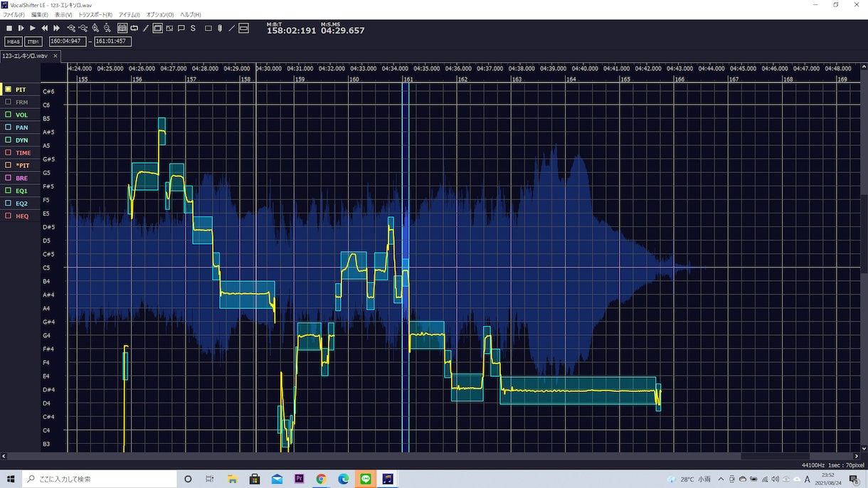
Task: Select the rectangle selection tool icon
Action: [x=208, y=28]
